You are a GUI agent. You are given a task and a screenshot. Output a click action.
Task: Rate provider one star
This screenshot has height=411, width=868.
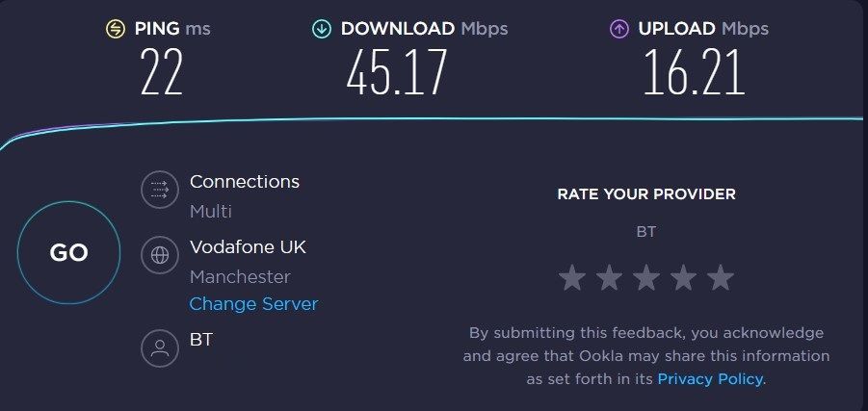coord(572,279)
